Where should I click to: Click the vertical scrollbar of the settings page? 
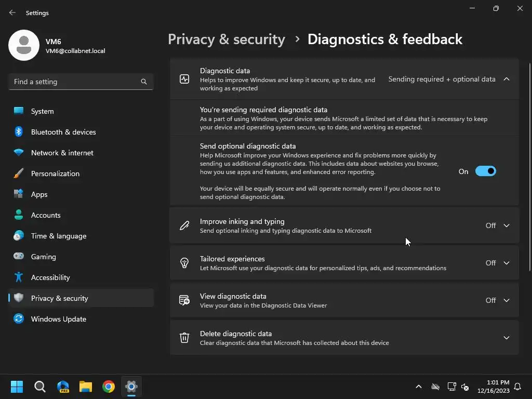pyautogui.click(x=529, y=167)
